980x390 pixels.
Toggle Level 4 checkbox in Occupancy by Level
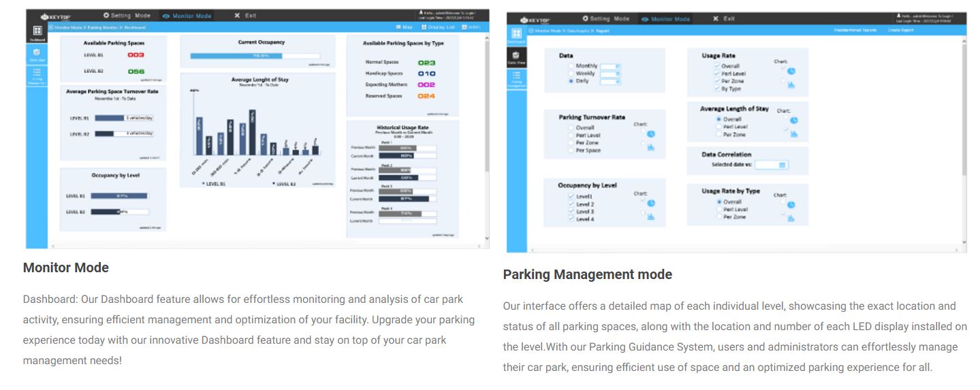(571, 219)
